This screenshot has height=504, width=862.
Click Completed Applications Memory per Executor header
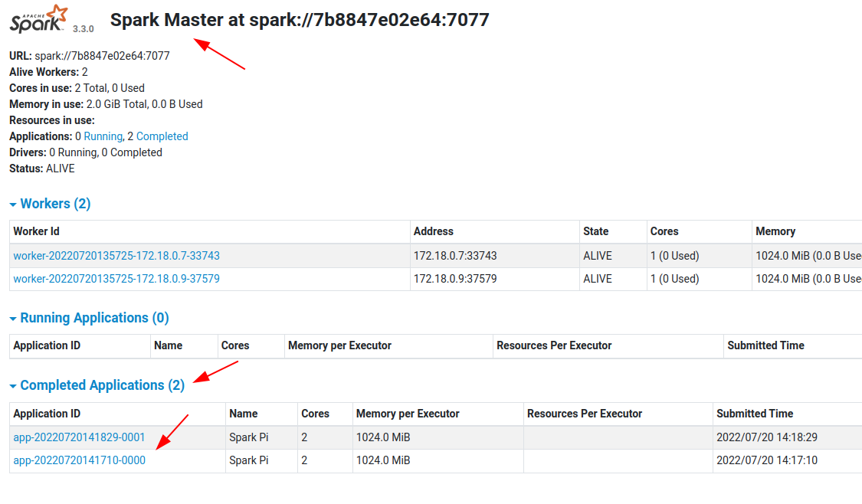(408, 414)
